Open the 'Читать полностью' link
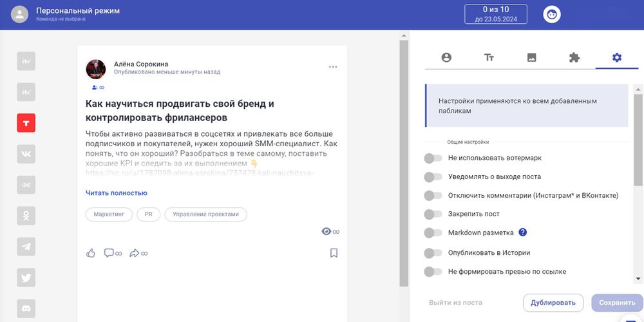This screenshot has height=322, width=644. point(117,193)
